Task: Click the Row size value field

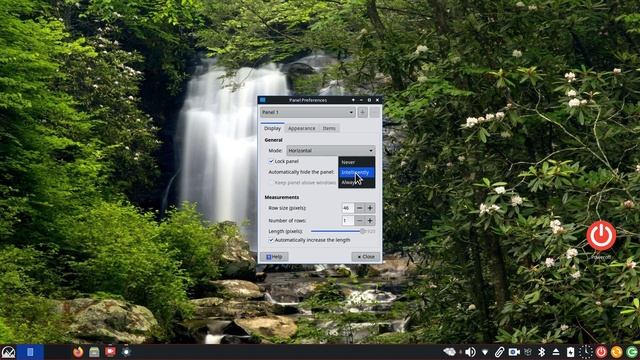Action: pyautogui.click(x=348, y=208)
